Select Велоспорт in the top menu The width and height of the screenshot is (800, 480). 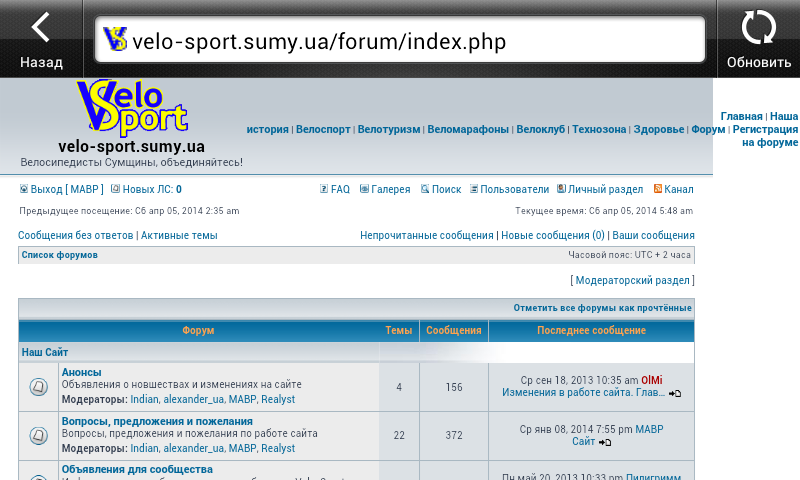tap(323, 129)
